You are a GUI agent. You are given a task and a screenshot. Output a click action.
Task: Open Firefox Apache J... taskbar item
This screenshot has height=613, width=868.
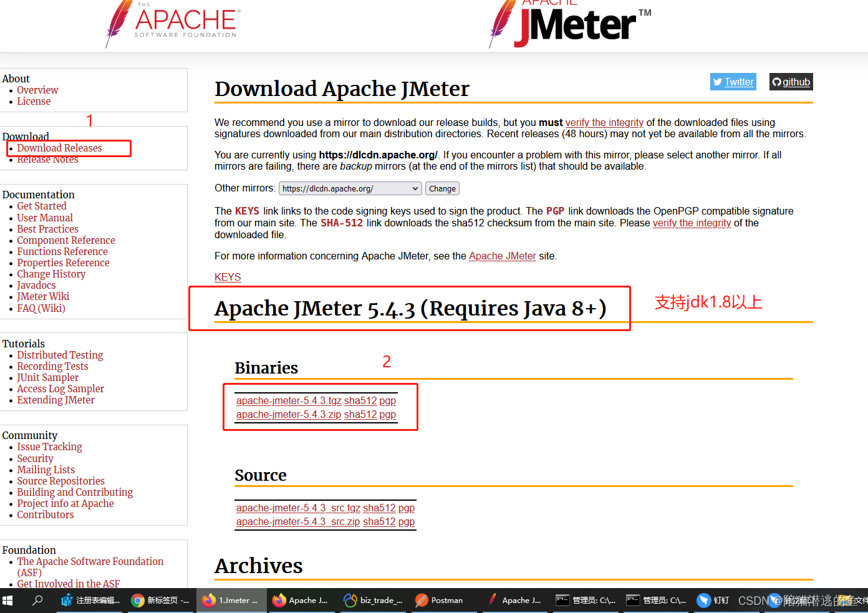(301, 600)
